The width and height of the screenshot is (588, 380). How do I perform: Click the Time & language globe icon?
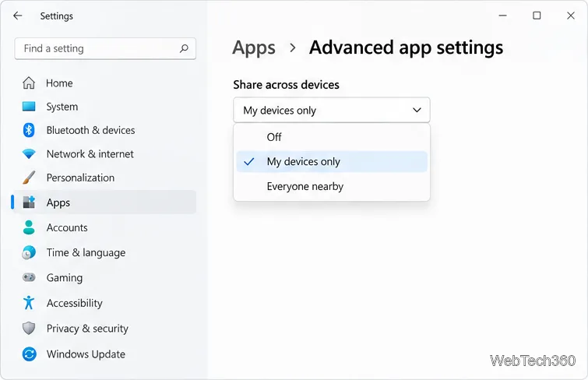(x=29, y=252)
